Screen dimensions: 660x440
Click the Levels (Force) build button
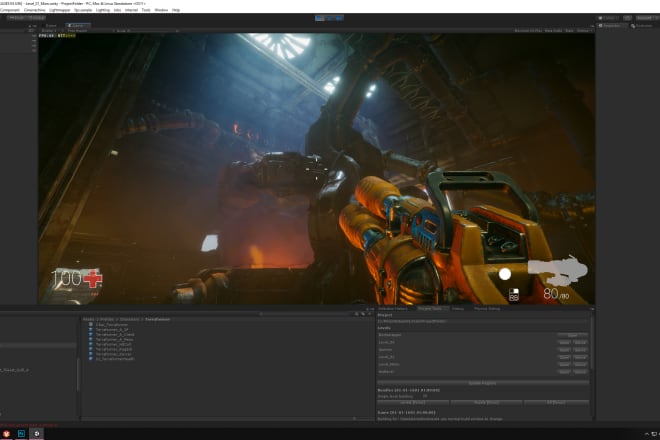[413, 403]
